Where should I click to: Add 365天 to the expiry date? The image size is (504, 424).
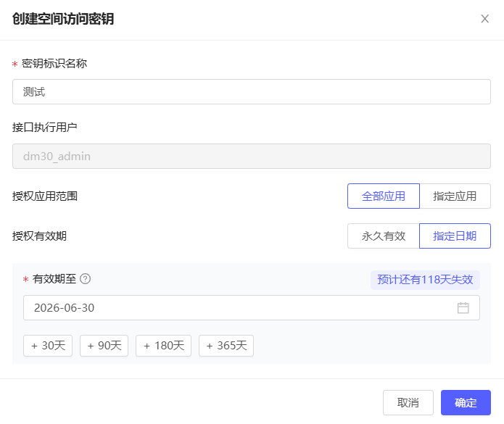coord(226,346)
